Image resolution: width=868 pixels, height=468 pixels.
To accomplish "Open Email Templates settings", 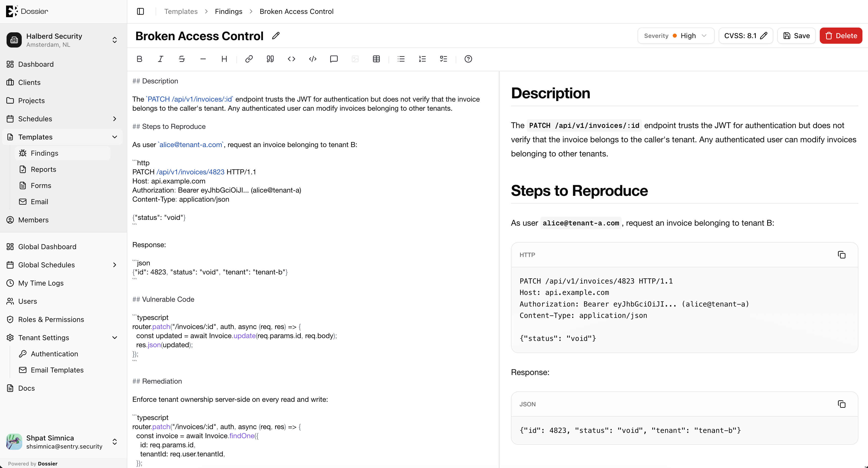I will 63,370.
